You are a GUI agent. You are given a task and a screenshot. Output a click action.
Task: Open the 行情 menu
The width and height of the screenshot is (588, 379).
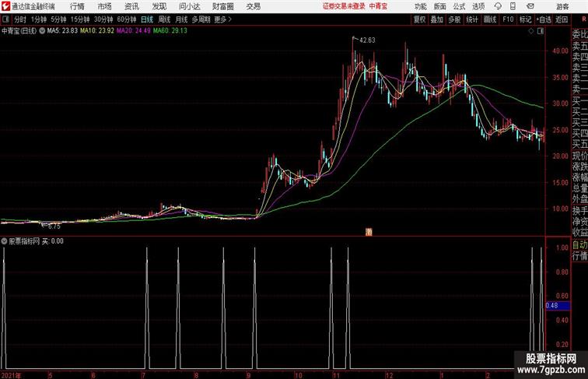click(x=77, y=6)
